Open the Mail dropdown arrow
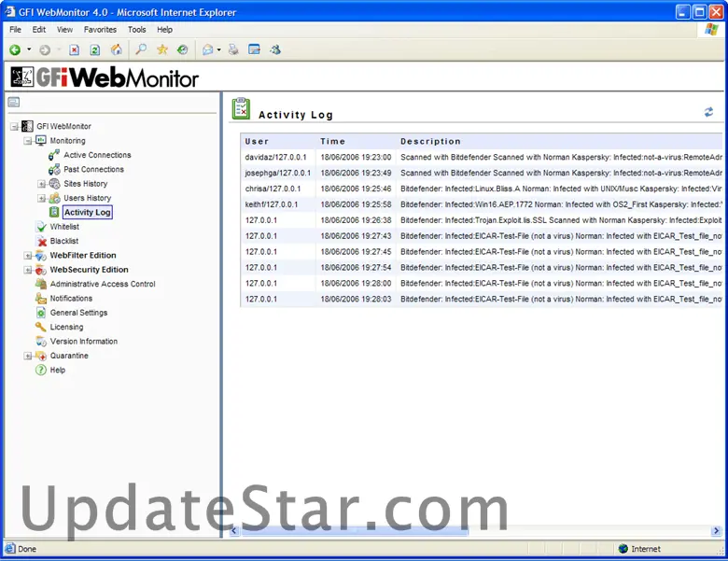The width and height of the screenshot is (728, 561). 218,49
